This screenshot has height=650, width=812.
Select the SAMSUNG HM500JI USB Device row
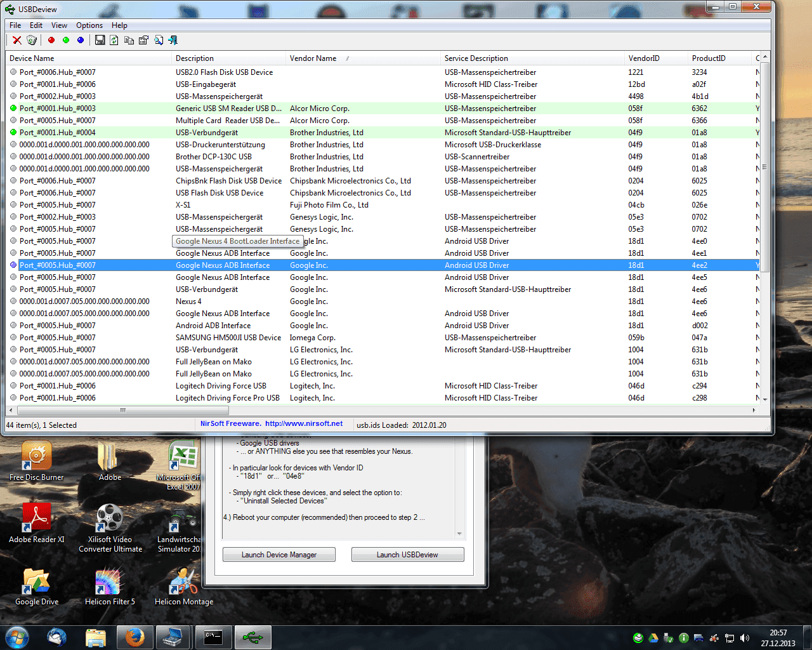pos(383,338)
